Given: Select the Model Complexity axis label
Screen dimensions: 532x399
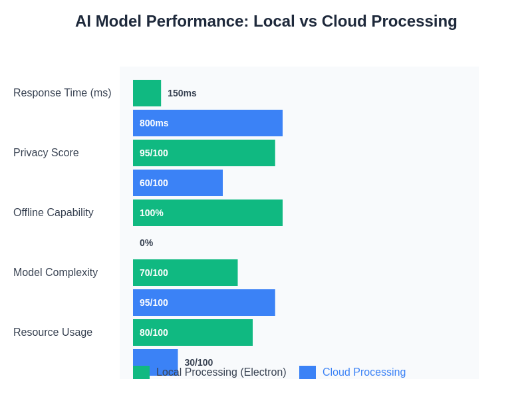Looking at the screenshot, I should coord(55,273).
